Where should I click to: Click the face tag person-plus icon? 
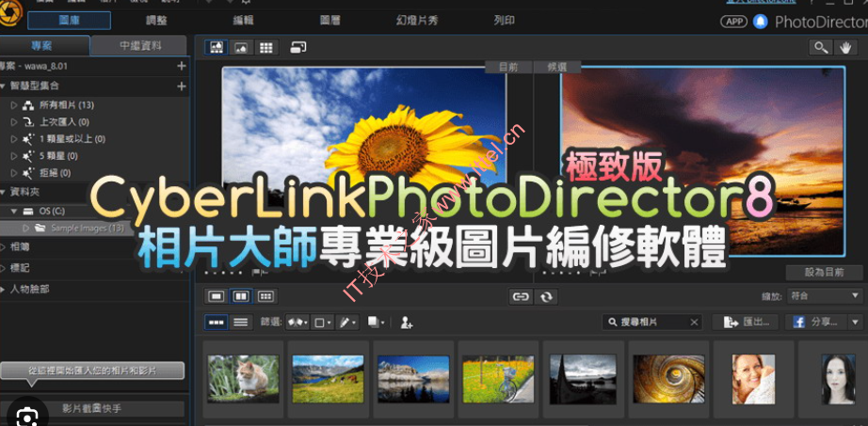click(407, 323)
